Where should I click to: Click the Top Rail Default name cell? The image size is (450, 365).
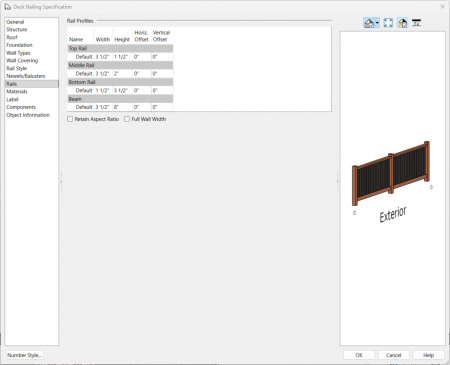click(x=81, y=57)
